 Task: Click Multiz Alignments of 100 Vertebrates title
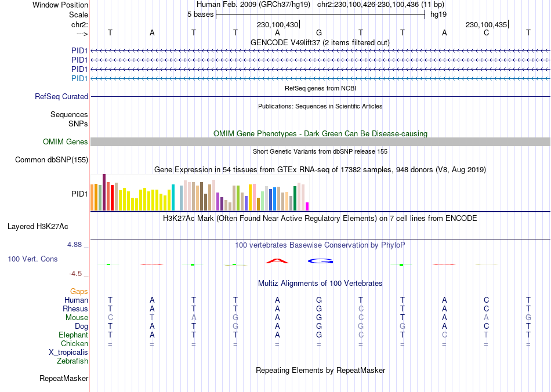(x=320, y=283)
